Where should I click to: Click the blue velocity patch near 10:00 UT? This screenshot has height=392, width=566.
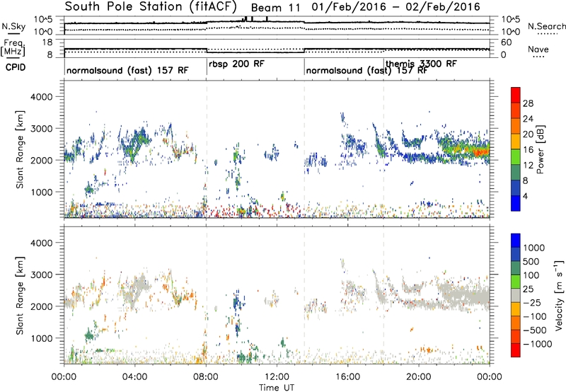(237, 302)
